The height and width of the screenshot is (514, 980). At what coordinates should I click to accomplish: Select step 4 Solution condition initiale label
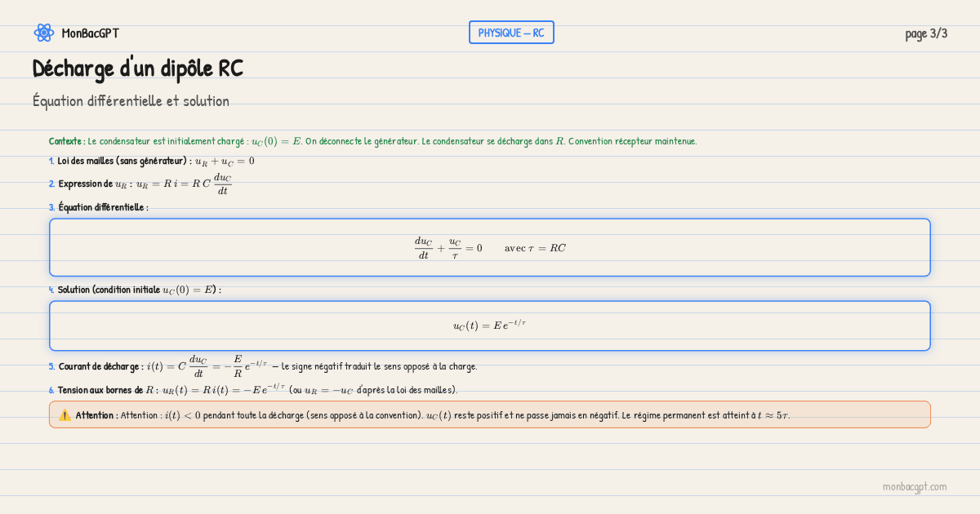pos(139,290)
